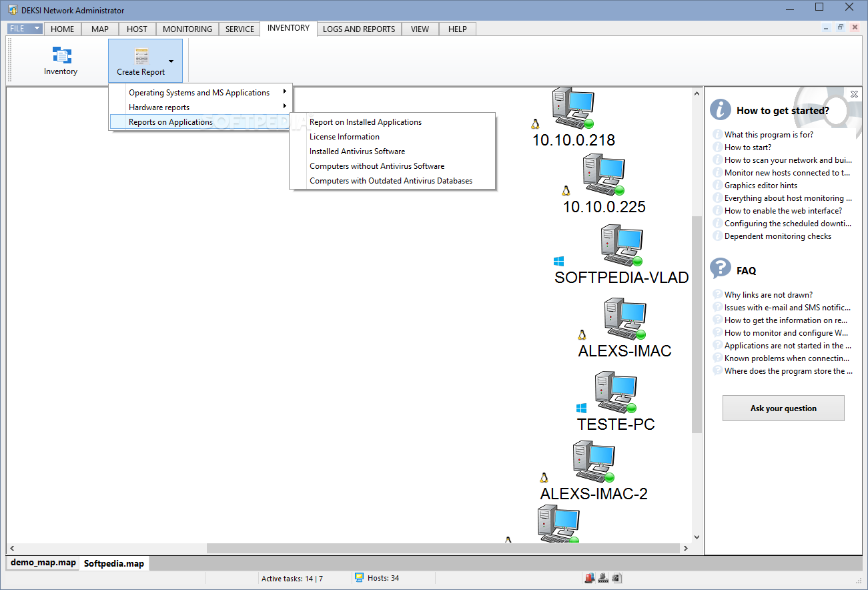The image size is (868, 590).
Task: Click map scroll up arrow
Action: click(697, 93)
